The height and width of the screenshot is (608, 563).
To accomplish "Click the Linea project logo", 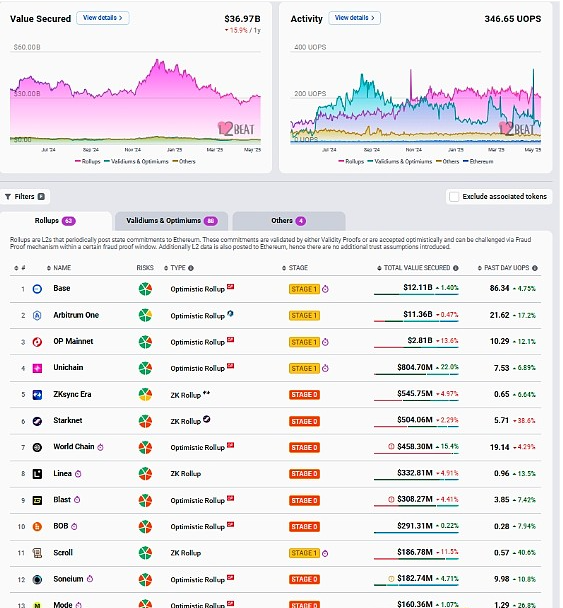I will (37, 474).
